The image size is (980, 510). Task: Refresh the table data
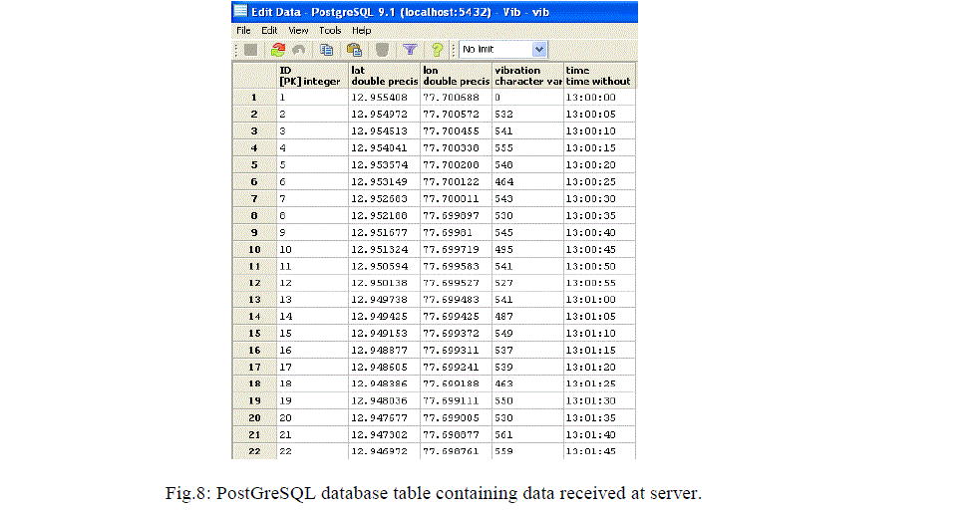coord(278,49)
